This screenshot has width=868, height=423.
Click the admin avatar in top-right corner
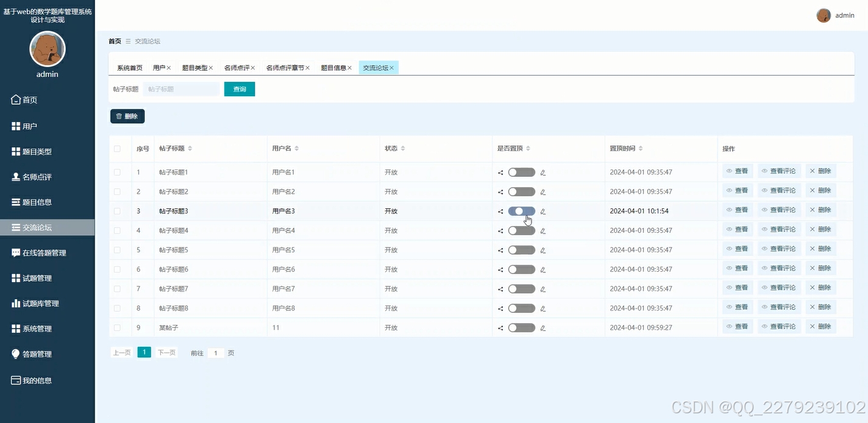tap(822, 15)
